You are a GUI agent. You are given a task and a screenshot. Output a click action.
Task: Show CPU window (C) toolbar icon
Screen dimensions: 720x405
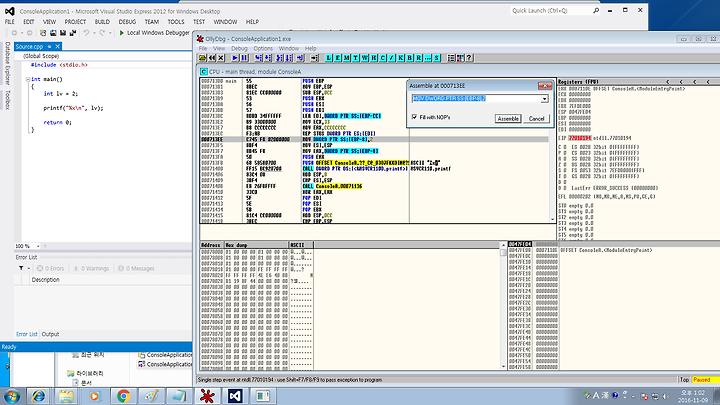click(383, 58)
